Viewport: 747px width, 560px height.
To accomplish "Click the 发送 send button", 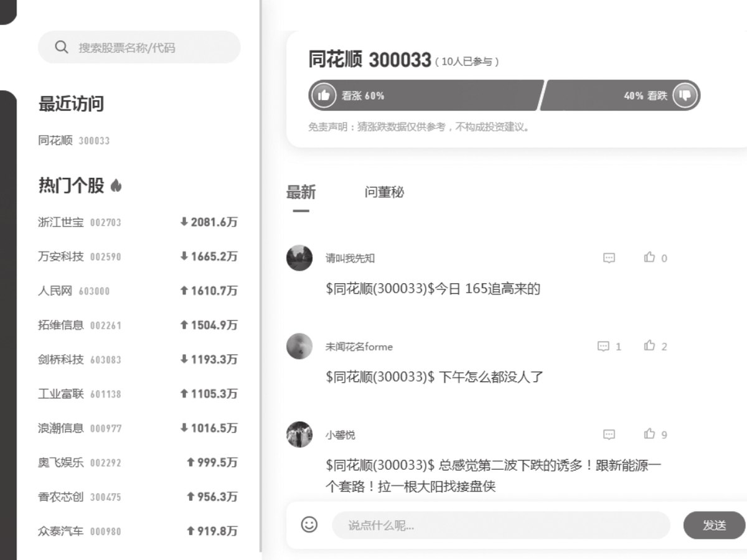I will [714, 525].
